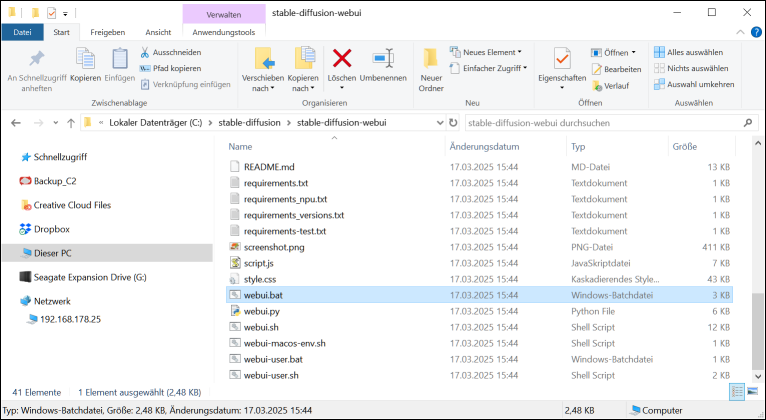Create a new folder with Neuer Ordner
This screenshot has width=766, height=420.
click(431, 68)
